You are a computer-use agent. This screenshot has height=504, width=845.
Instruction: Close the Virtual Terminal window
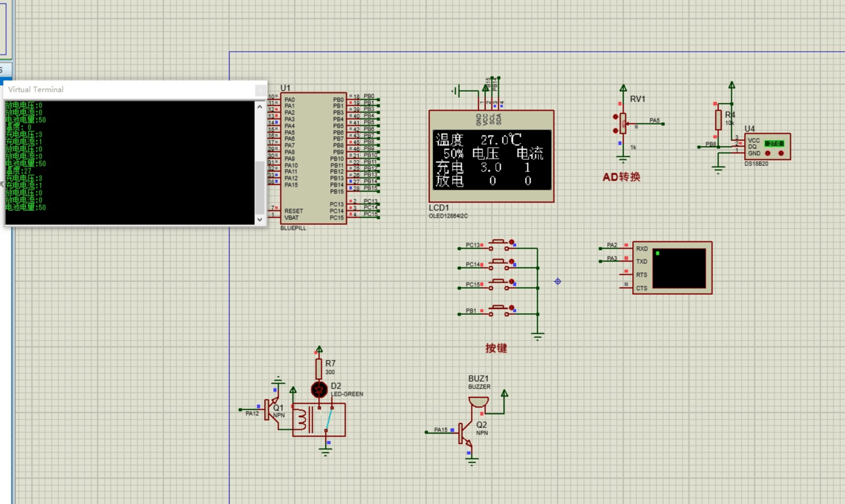pos(260,90)
